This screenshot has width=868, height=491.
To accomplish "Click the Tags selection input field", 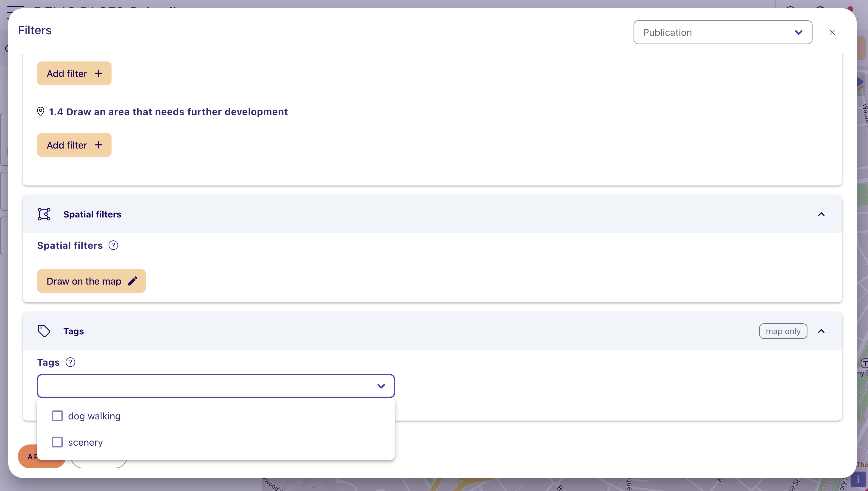I will coord(216,386).
